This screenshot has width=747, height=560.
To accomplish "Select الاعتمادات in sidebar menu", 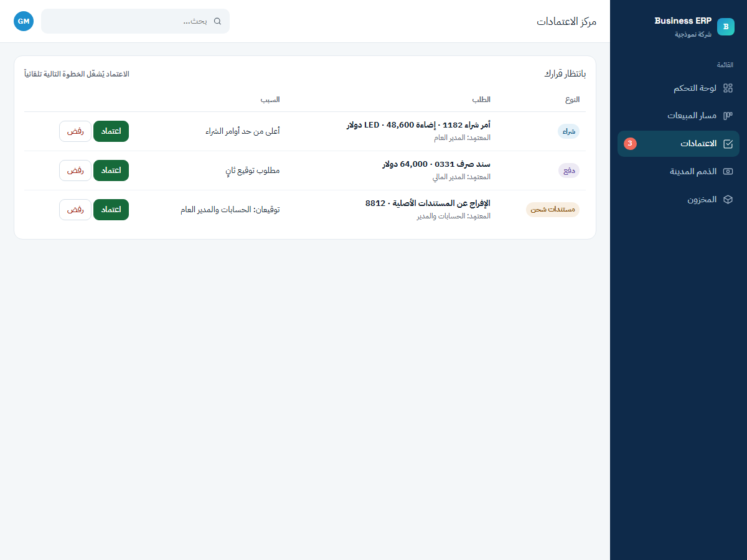I will click(x=679, y=144).
